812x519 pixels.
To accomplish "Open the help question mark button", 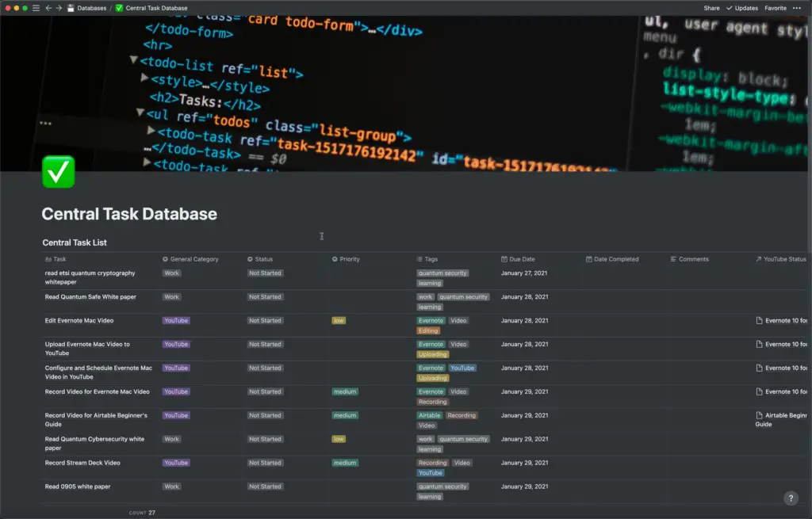I will (791, 498).
